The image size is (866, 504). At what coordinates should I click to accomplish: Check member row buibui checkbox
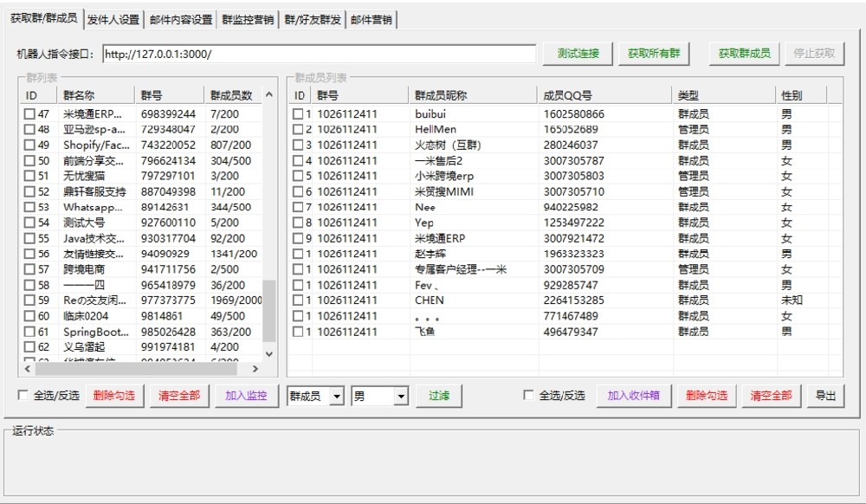pyautogui.click(x=298, y=114)
